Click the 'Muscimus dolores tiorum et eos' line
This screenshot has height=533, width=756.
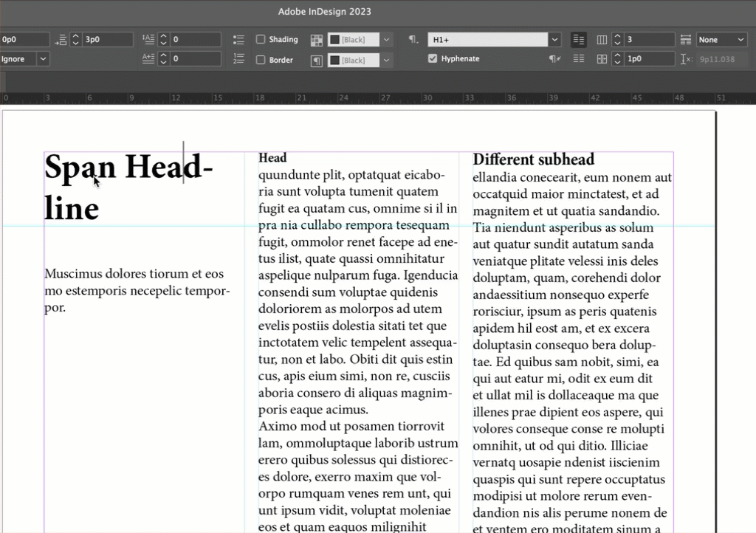pyautogui.click(x=134, y=274)
